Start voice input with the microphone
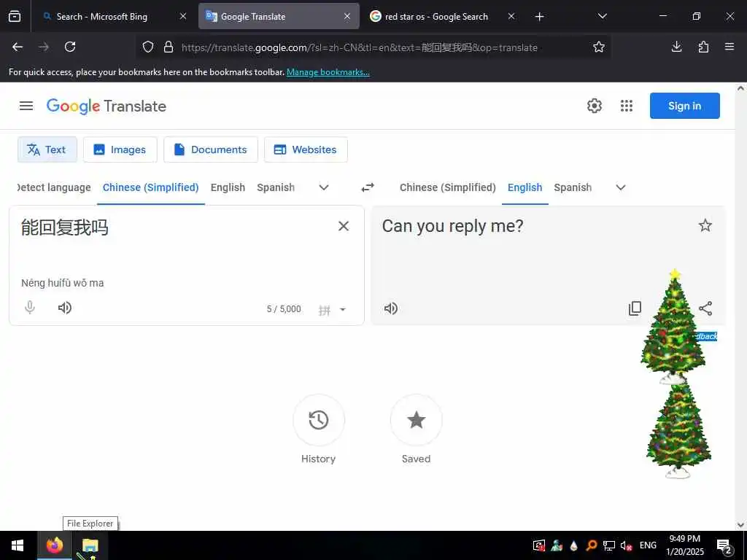 pos(29,308)
